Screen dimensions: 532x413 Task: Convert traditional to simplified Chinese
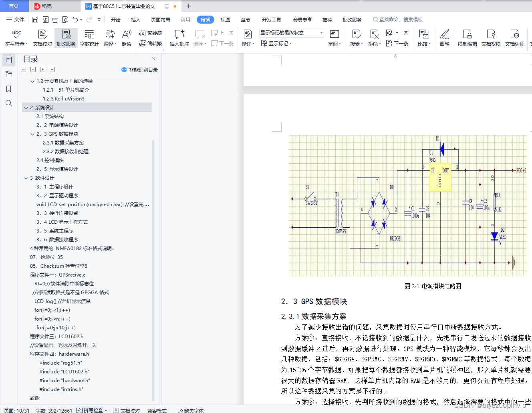[151, 33]
